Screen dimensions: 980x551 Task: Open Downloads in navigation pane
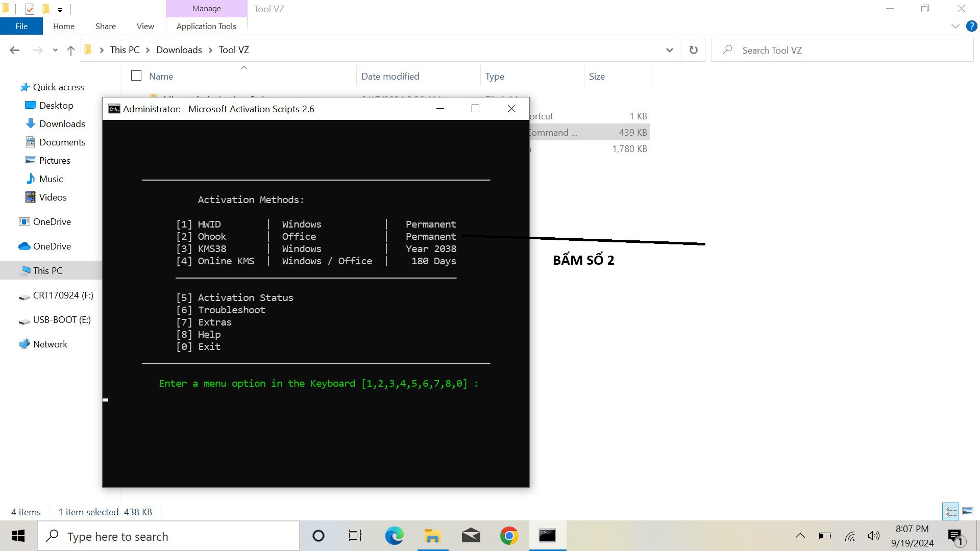click(62, 124)
